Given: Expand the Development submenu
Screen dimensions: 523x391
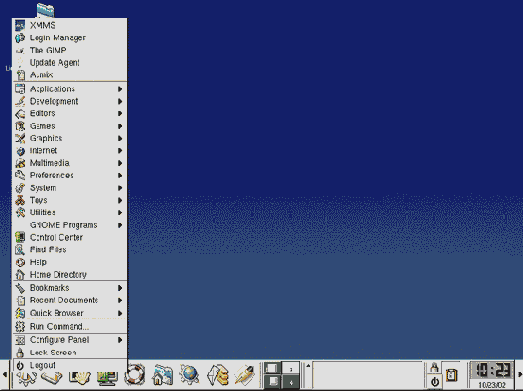Looking at the screenshot, I should (x=70, y=101).
